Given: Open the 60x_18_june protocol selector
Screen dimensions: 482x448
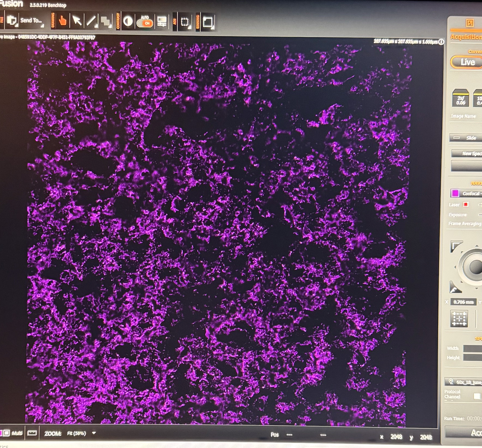Looking at the screenshot, I should [x=464, y=382].
